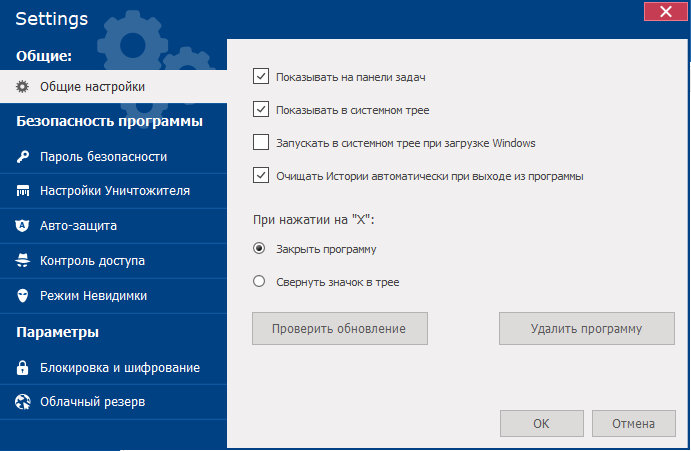Screen dimensions: 691x451
Task: Toggle Показывать в системном трее checkbox
Action: 261,109
